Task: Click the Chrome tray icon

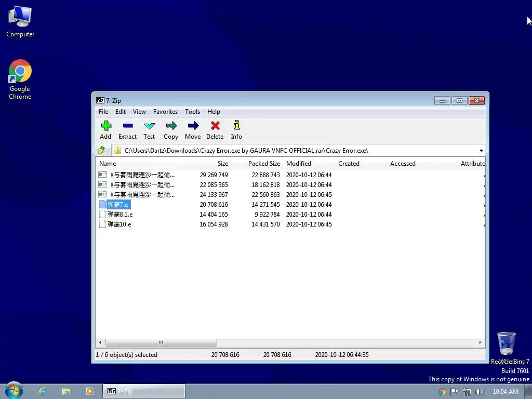Action: [442, 392]
